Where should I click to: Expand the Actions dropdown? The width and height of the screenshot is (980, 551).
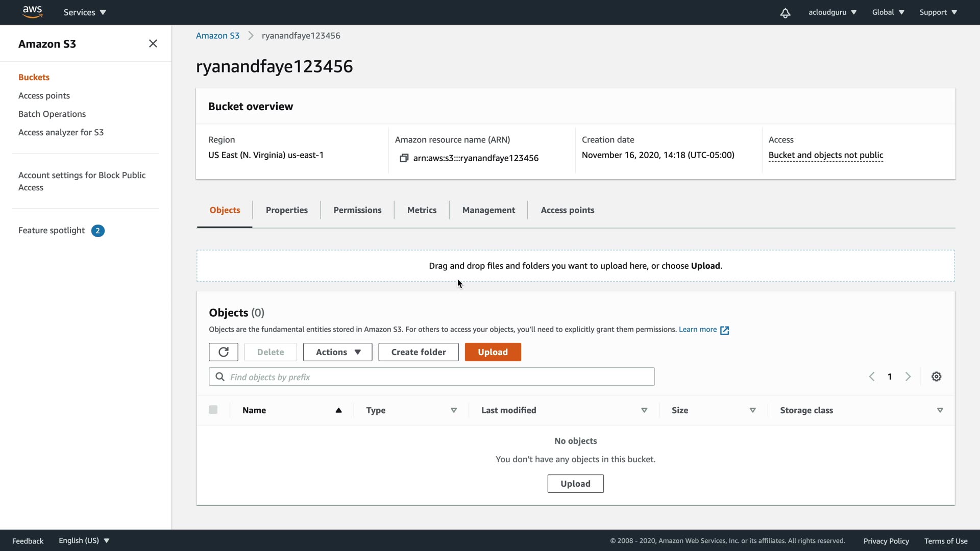tap(337, 352)
